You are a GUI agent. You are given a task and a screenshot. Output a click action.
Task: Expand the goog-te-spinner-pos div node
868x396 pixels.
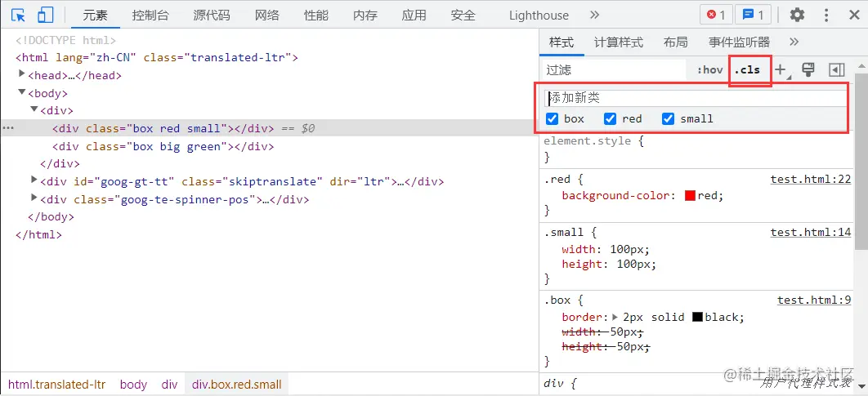34,198
